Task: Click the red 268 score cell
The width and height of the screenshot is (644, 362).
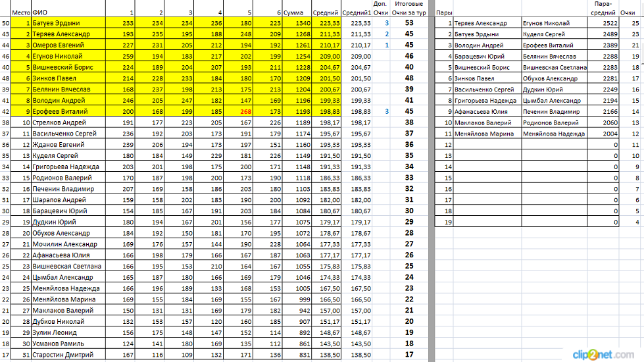Action: [246, 112]
